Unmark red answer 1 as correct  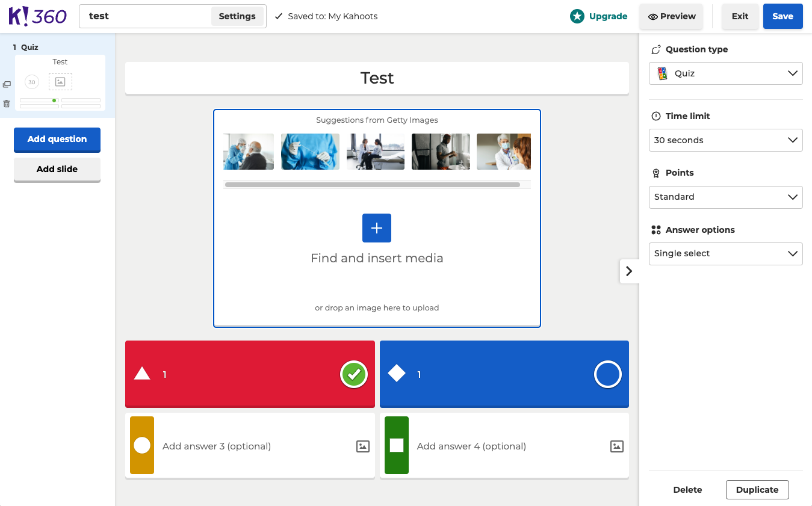tap(354, 374)
